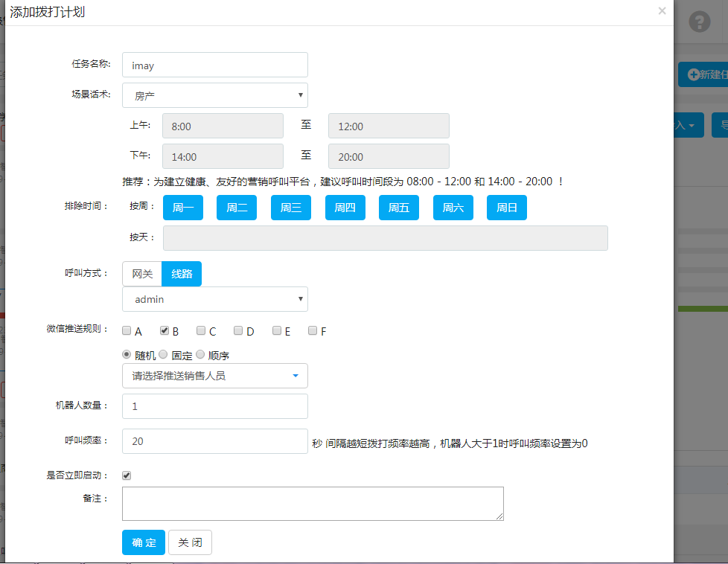Uncheck the WeChat push rule B checkbox
Image resolution: width=728 pixels, height=564 pixels.
(165, 331)
